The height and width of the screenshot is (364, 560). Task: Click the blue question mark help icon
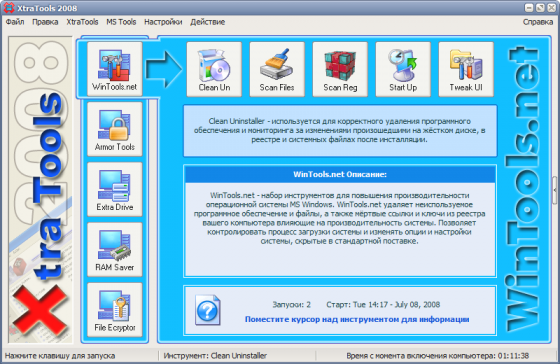[208, 310]
